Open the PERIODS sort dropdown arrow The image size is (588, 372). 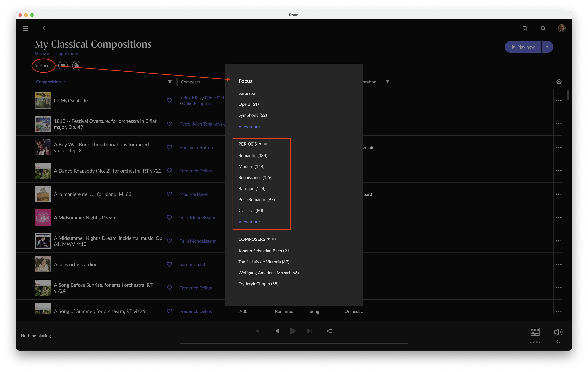(260, 144)
